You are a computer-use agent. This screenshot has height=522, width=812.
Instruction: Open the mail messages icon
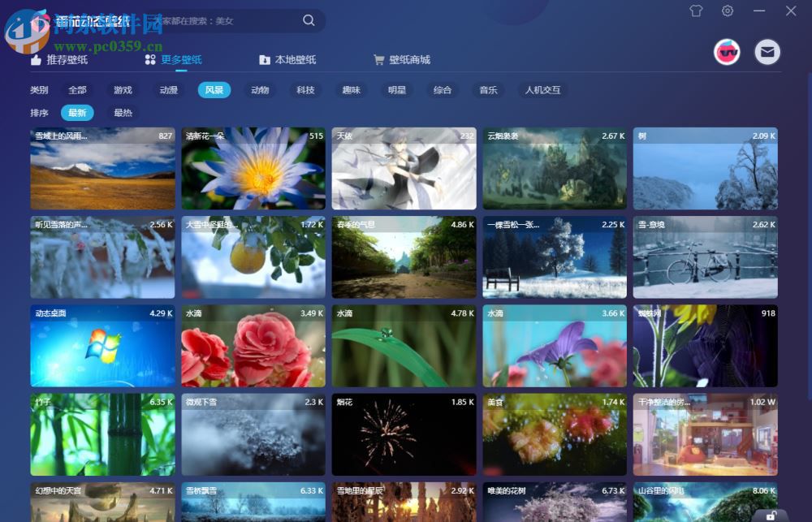coord(767,52)
